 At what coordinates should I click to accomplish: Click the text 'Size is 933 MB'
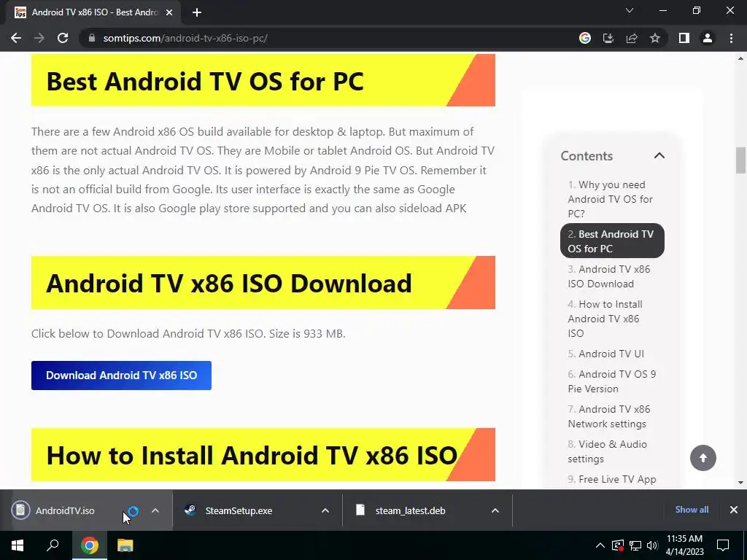pos(306,333)
